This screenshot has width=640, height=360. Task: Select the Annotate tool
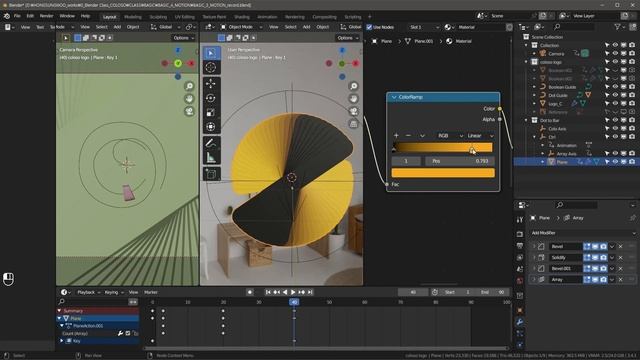pyautogui.click(x=211, y=143)
